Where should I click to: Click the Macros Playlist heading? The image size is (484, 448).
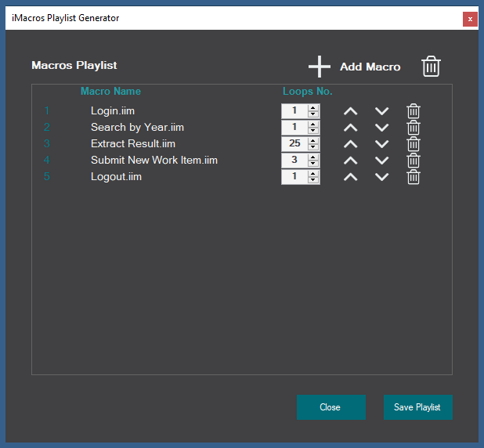pos(74,65)
